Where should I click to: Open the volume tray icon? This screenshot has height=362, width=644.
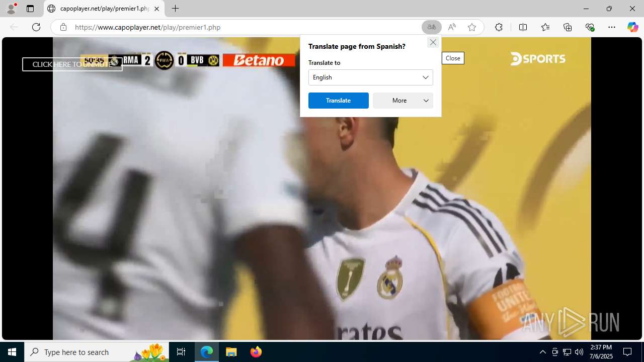click(579, 352)
